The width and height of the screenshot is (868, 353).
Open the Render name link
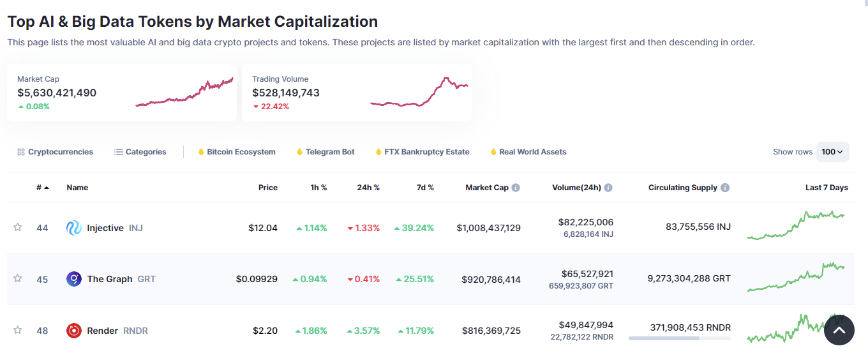click(x=102, y=331)
